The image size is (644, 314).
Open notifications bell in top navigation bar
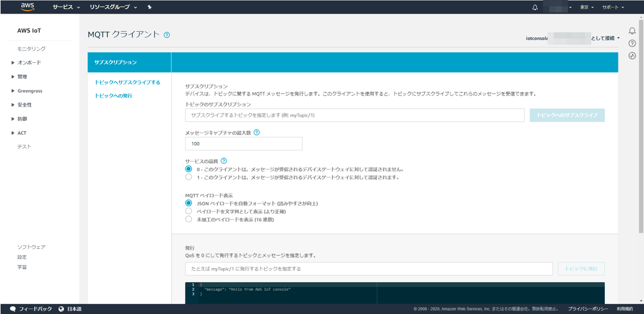click(x=534, y=7)
